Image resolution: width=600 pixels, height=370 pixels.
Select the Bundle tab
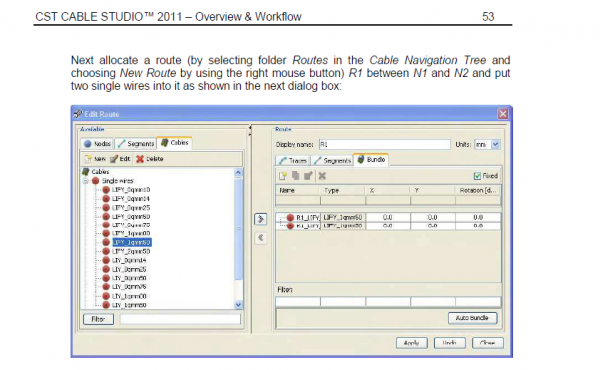click(x=371, y=160)
